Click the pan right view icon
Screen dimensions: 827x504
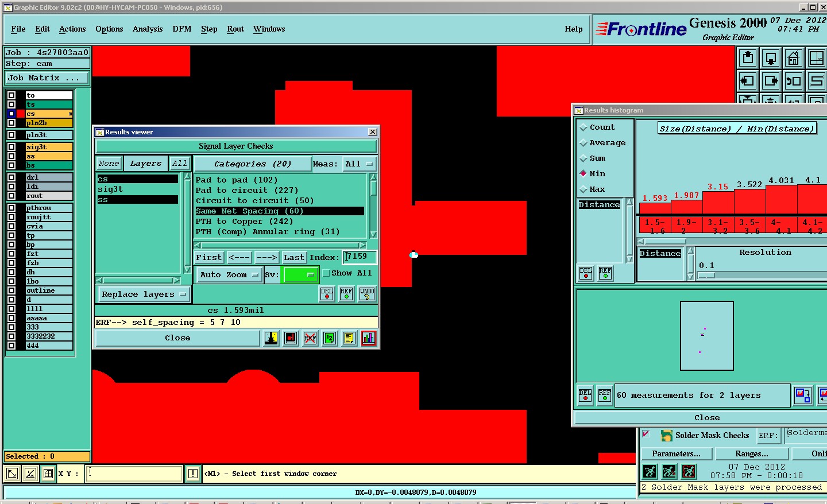pos(771,81)
